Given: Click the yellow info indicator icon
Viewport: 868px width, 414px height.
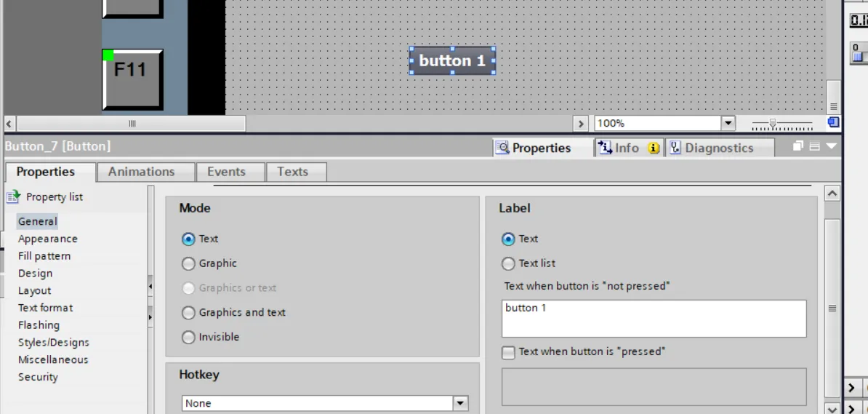Looking at the screenshot, I should coord(654,148).
